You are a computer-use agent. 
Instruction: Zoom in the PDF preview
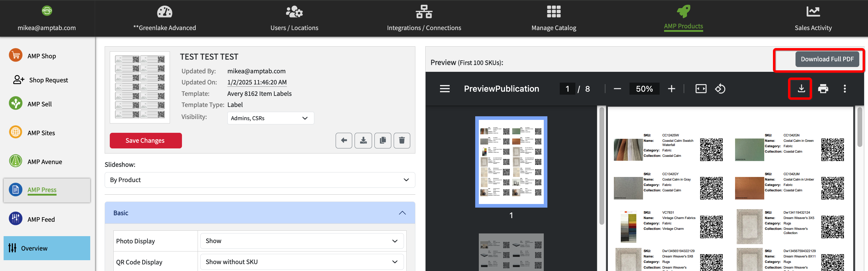pyautogui.click(x=672, y=89)
